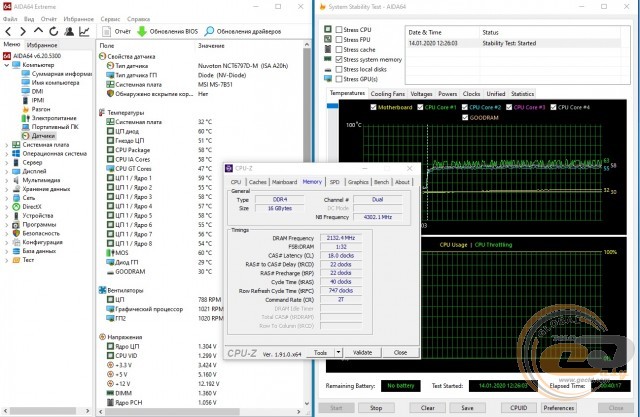Enable the Stress FPU checkbox
Image resolution: width=640 pixels, height=417 pixels.
pyautogui.click(x=339, y=40)
